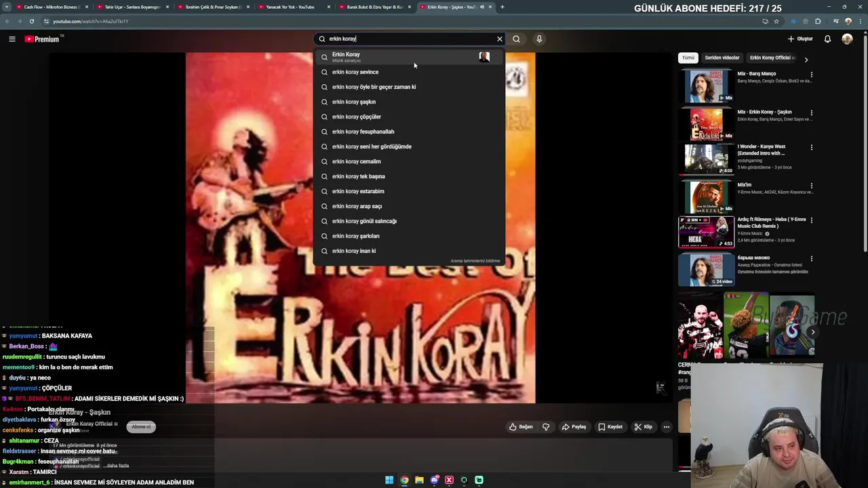The image size is (868, 488).
Task: Choose suggestion erkin koray gönül salıncağı
Action: [409, 221]
